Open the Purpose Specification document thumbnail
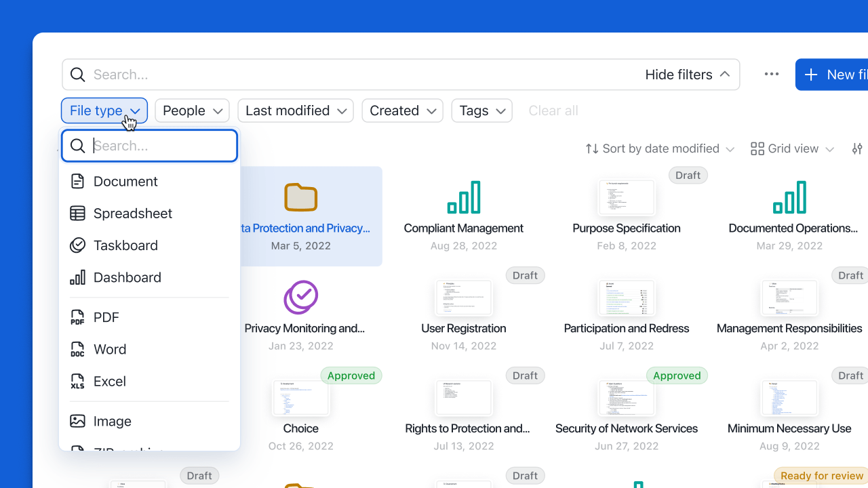Viewport: 868px width, 488px height. (x=626, y=197)
